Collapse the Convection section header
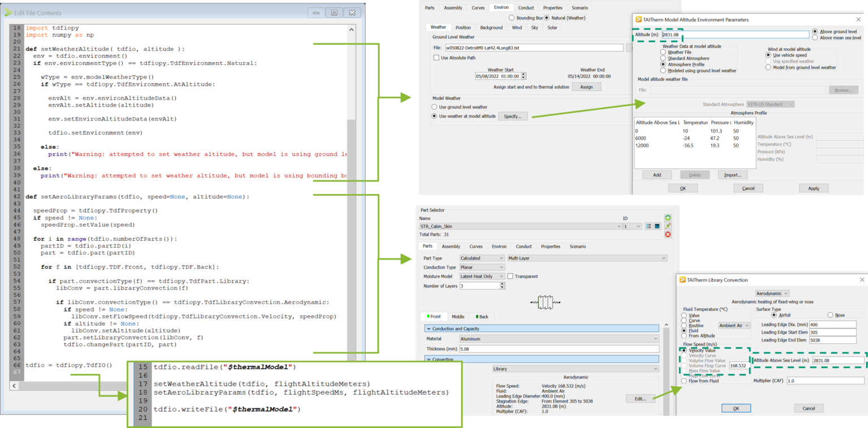 click(x=541, y=359)
